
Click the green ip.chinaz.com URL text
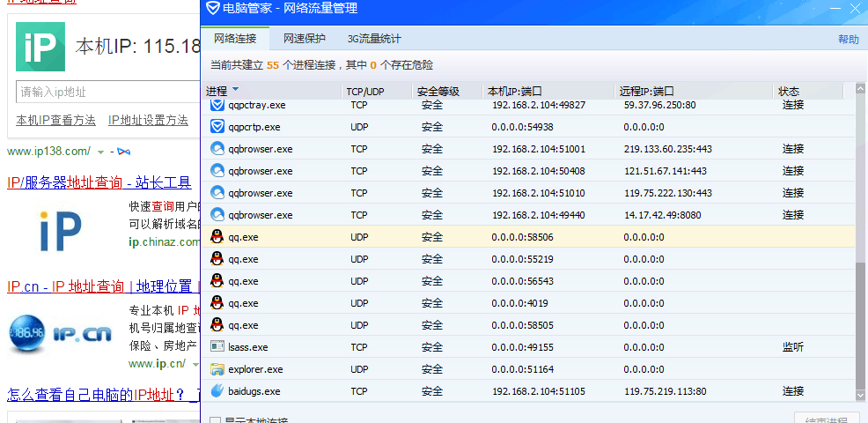tap(164, 241)
